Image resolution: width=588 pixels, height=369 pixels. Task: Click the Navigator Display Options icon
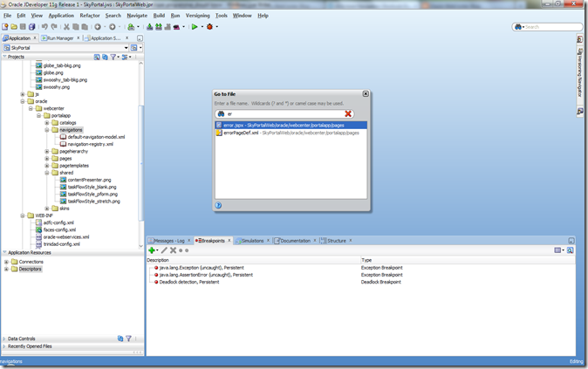pos(125,57)
